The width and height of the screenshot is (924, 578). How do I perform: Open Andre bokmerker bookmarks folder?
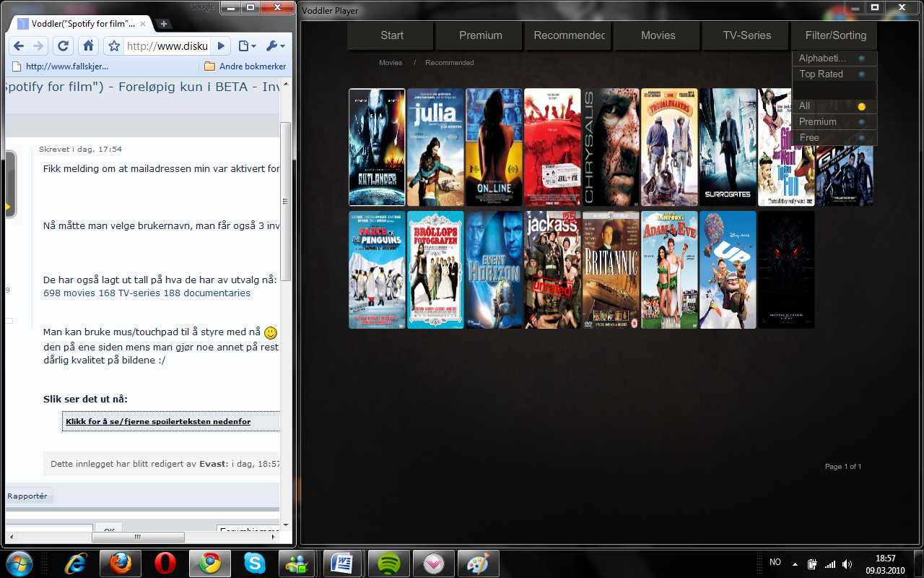(245, 66)
